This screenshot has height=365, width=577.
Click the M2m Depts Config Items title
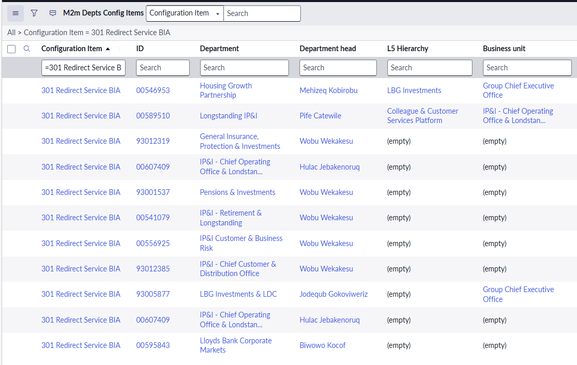(x=103, y=13)
